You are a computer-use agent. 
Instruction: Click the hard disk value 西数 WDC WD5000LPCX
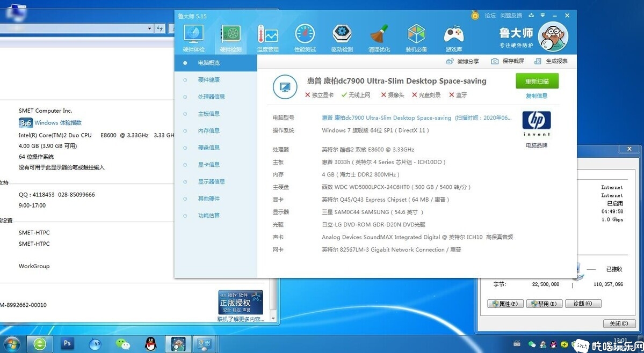point(396,187)
